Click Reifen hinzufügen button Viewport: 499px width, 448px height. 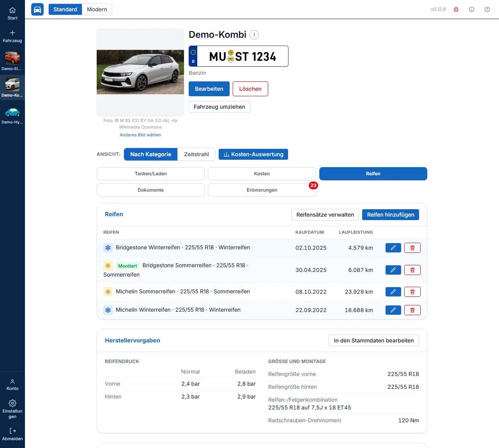coord(391,215)
